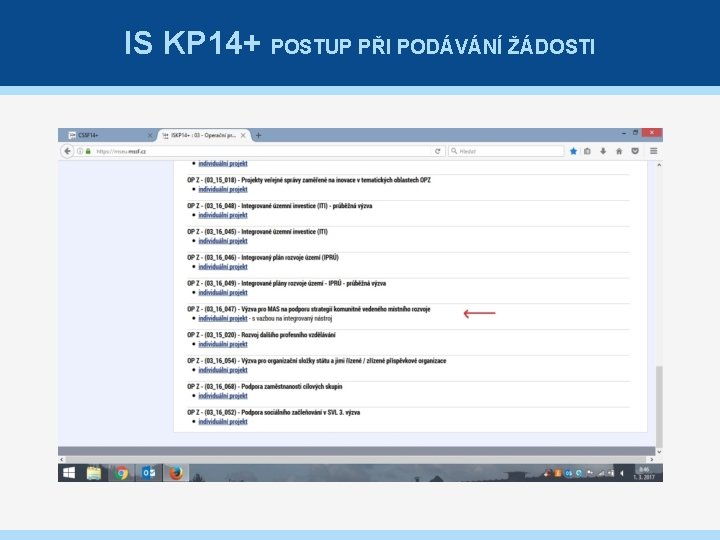The image size is (720, 540).
Task: Click the Hledat search field
Action: click(x=506, y=151)
